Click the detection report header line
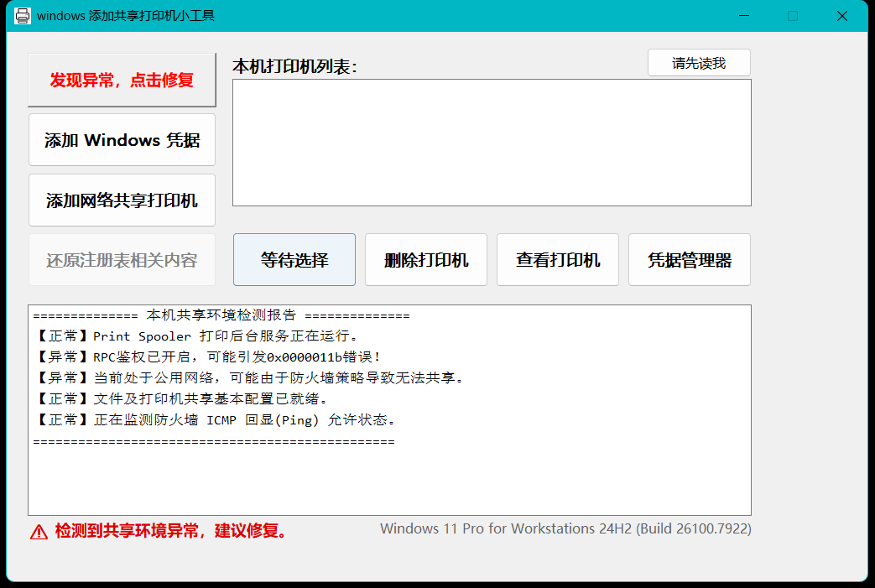 [218, 315]
